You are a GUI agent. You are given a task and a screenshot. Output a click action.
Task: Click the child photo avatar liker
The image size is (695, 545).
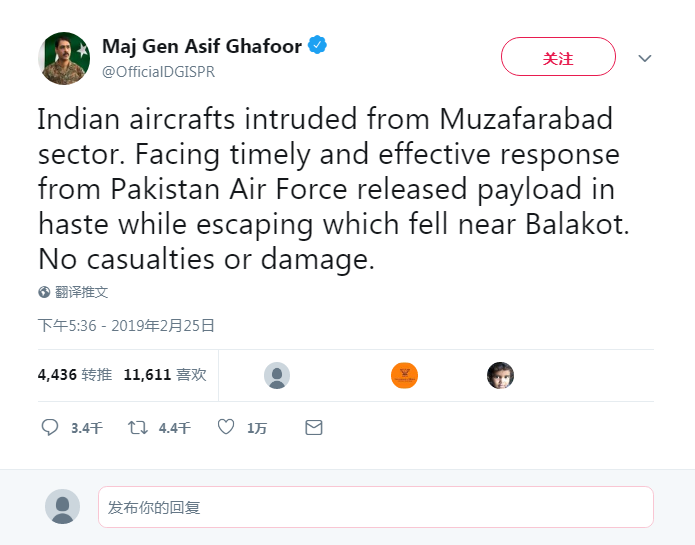[x=500, y=375]
